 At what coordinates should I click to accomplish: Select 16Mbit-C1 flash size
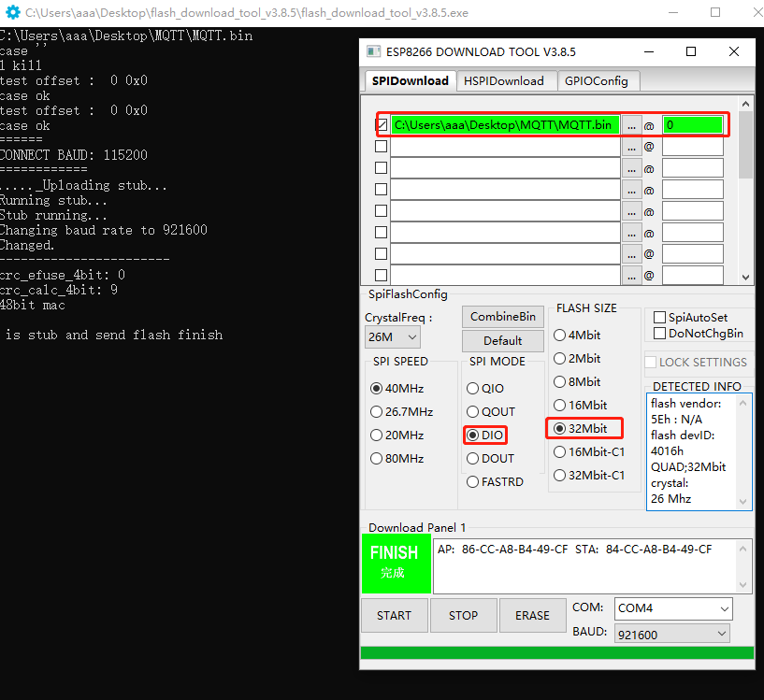coord(589,452)
